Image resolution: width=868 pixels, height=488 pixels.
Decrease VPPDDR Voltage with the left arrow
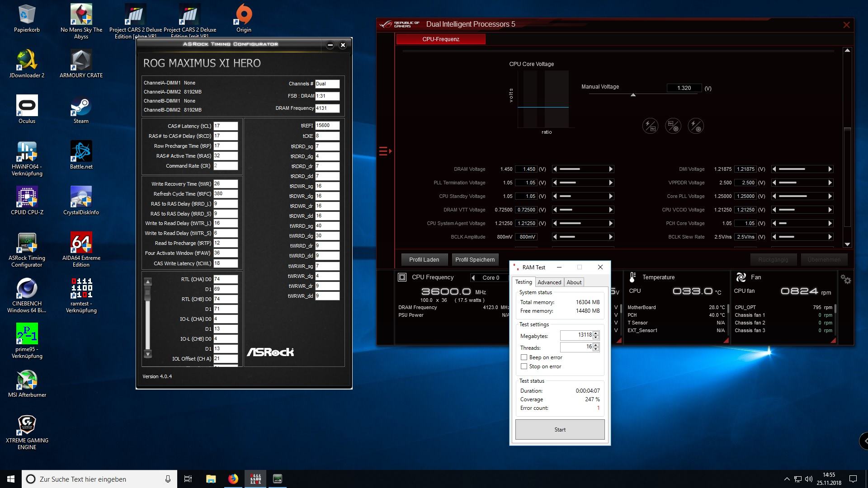(774, 183)
